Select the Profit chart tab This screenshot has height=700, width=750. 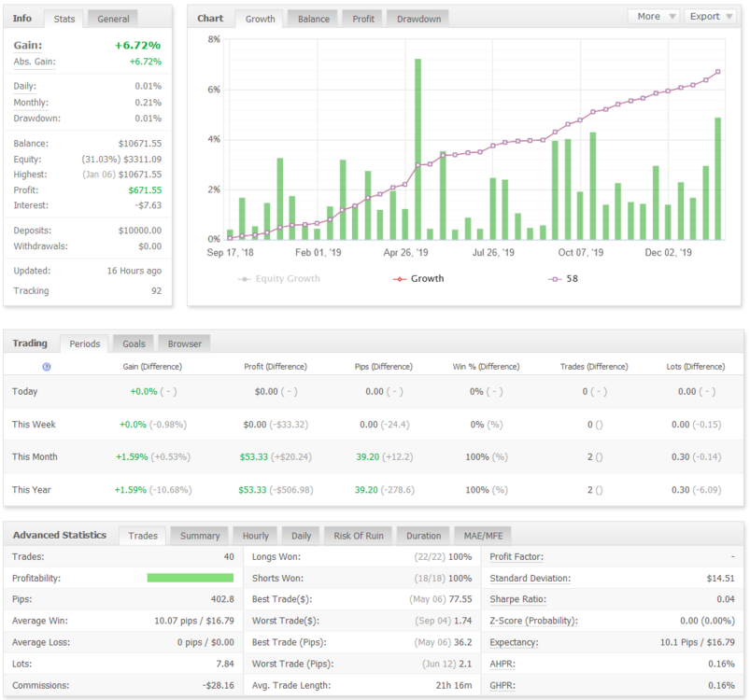tap(363, 19)
